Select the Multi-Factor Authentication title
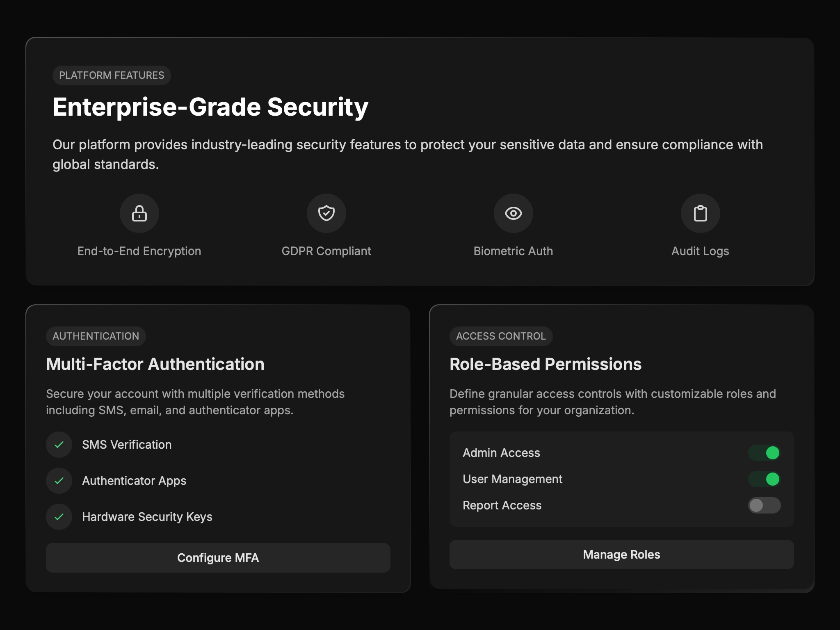 tap(155, 363)
